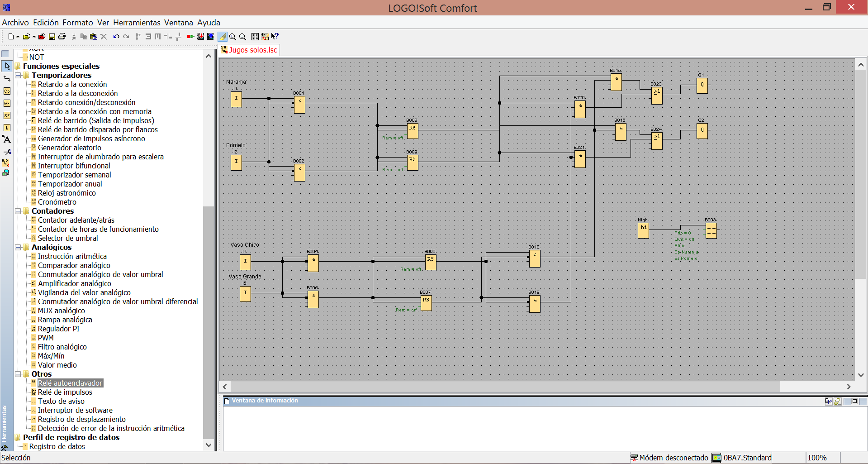Select Contador adelante/atrás block

click(76, 220)
